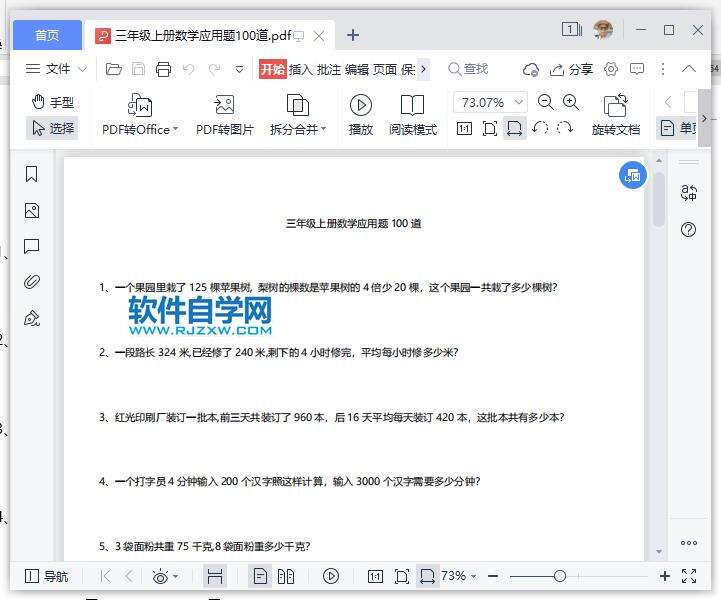721x600 pixels.
Task: Close the PDF document tab
Action: click(x=319, y=36)
